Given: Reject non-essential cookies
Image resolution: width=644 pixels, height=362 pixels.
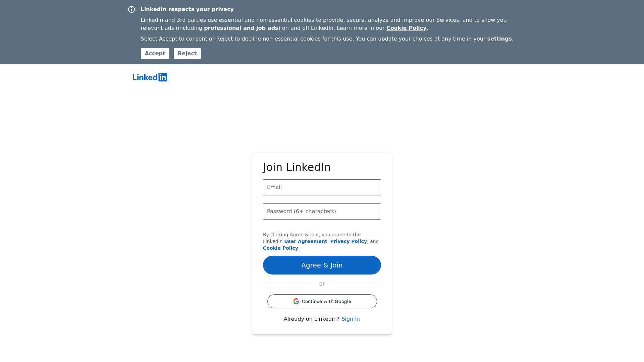Looking at the screenshot, I should click(x=187, y=54).
